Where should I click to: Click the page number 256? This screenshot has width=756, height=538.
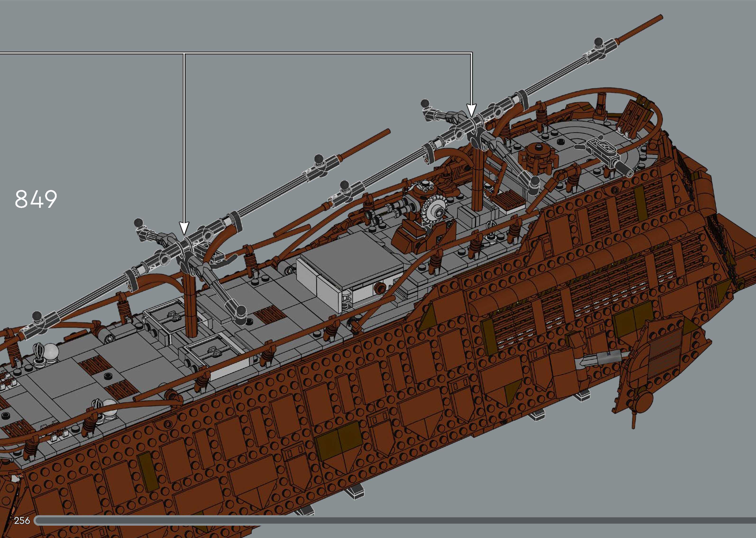[22, 520]
